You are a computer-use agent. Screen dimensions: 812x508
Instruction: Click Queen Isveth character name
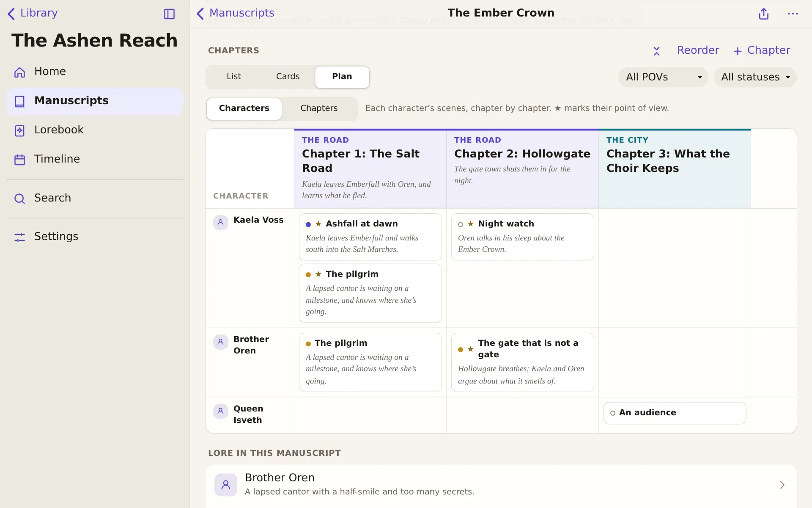[x=248, y=414]
